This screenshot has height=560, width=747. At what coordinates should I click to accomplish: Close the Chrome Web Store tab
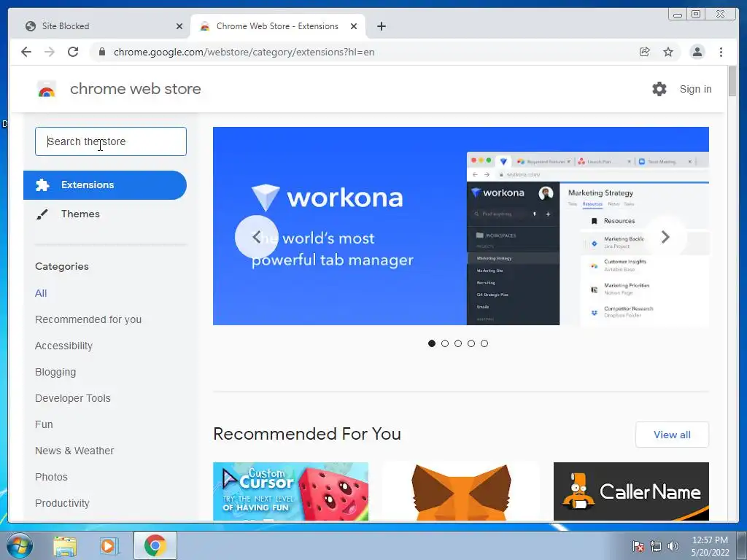click(354, 26)
